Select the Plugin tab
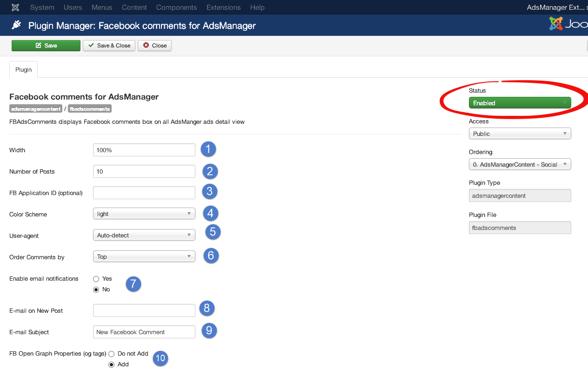 point(23,69)
